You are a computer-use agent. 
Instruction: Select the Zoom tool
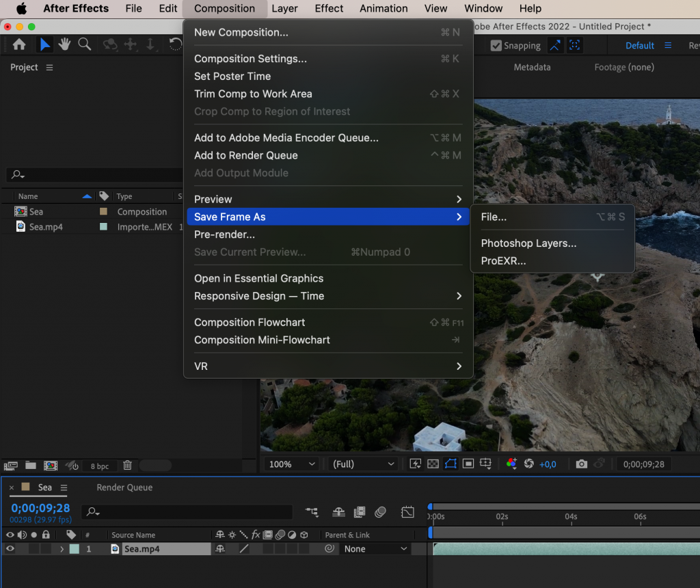click(84, 44)
